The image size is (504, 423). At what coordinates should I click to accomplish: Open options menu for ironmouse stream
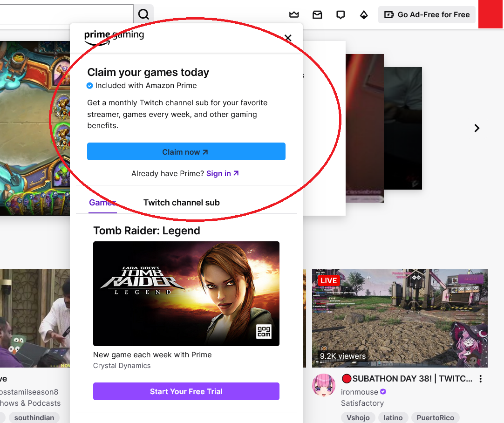pyautogui.click(x=481, y=379)
